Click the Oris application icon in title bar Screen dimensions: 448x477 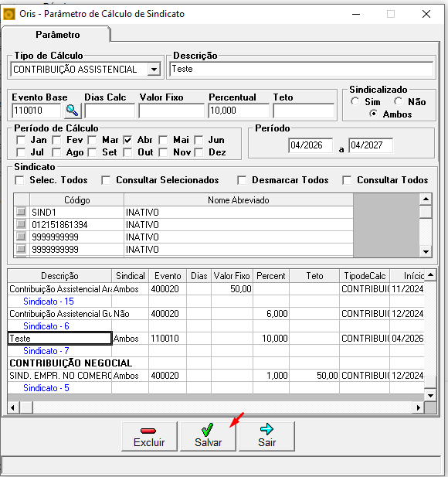coord(8,14)
